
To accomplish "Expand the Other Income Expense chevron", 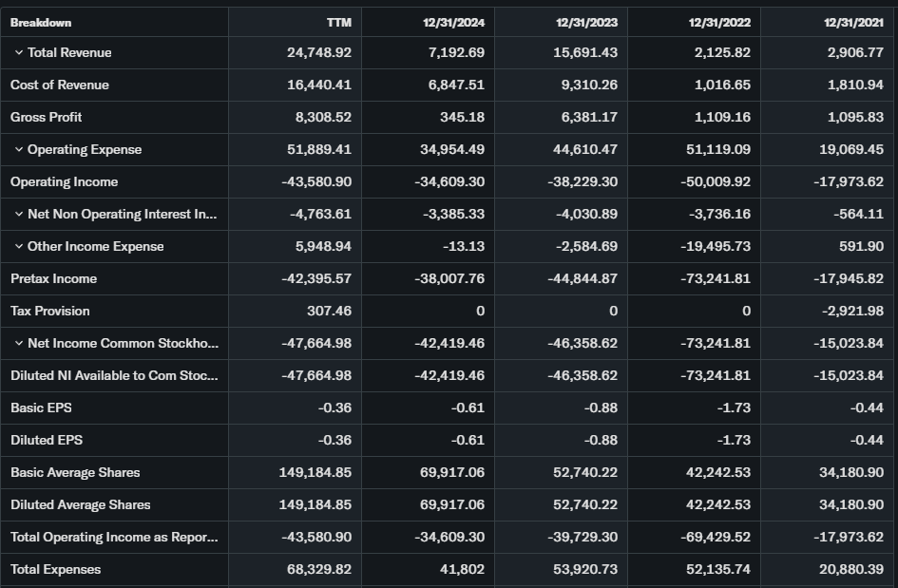I will coord(18,247).
